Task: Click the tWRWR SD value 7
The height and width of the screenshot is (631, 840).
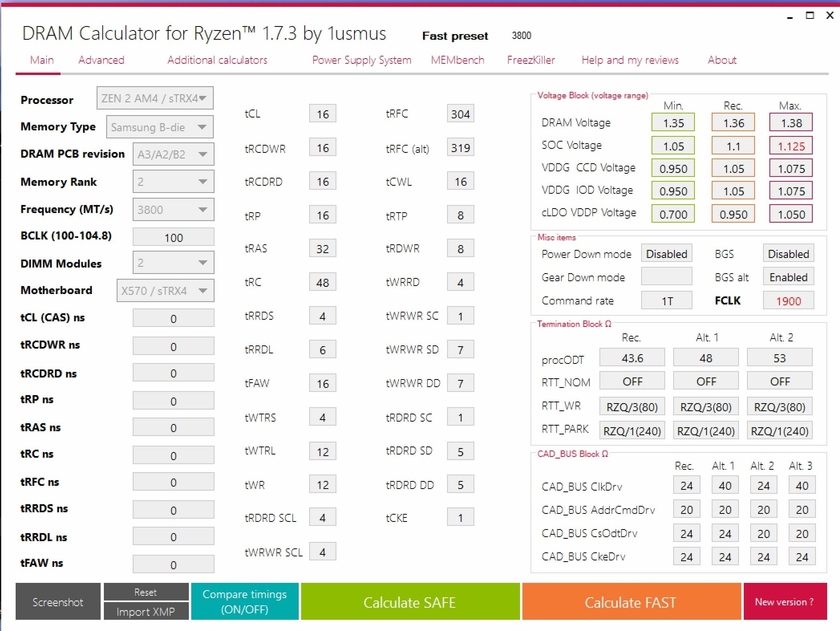Action: point(460,350)
